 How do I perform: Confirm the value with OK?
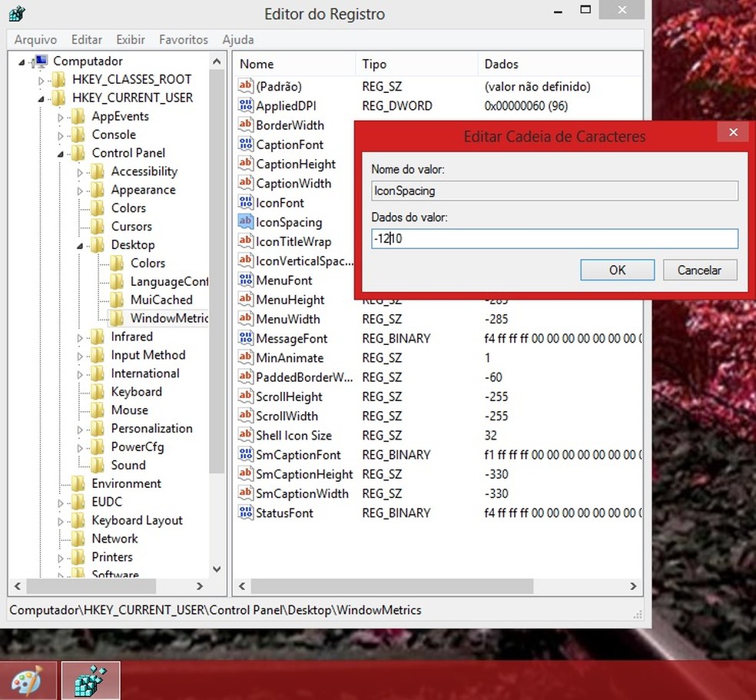pyautogui.click(x=617, y=270)
